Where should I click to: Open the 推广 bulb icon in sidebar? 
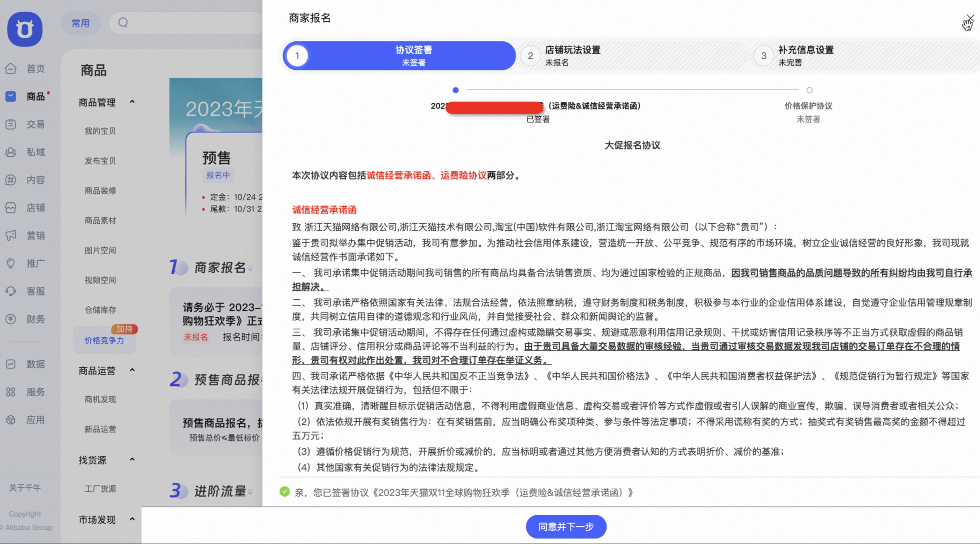pyautogui.click(x=11, y=264)
